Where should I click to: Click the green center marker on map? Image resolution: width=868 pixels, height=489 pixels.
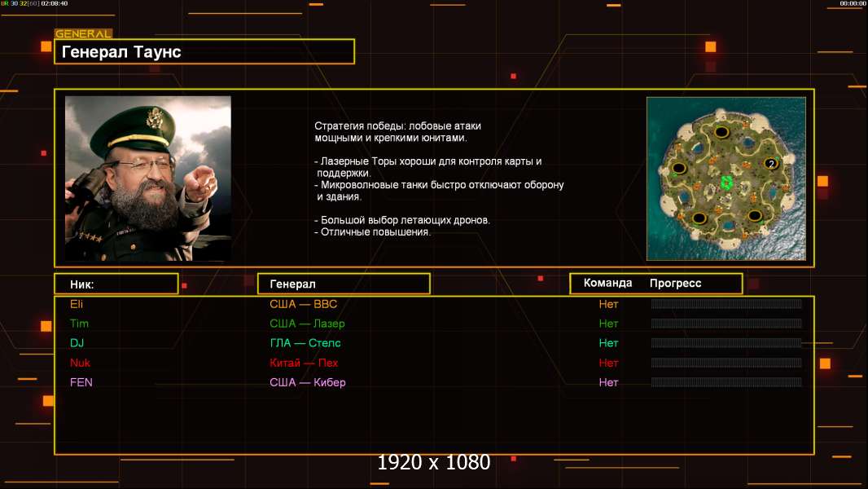coord(727,183)
